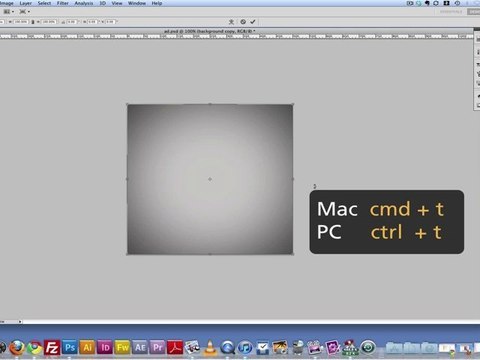This screenshot has height=360, width=480.
Task: Open the Window menu
Action: coord(137,3)
